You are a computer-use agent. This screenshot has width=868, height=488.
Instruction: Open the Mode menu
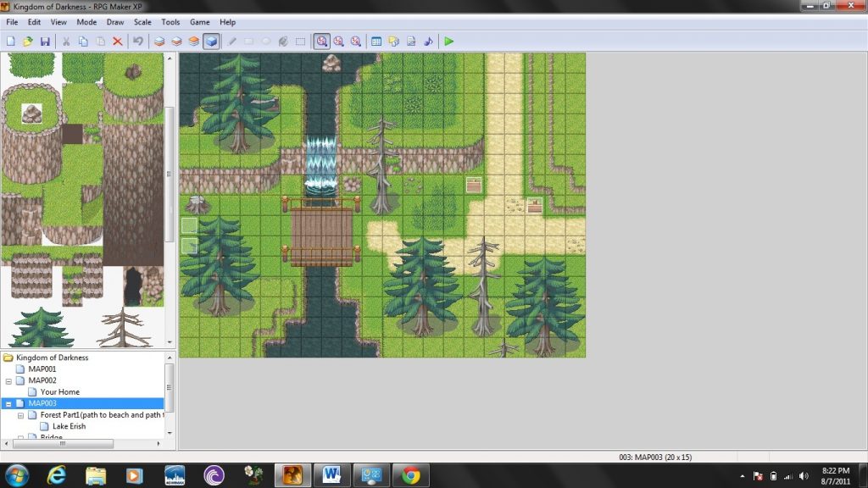coord(86,22)
